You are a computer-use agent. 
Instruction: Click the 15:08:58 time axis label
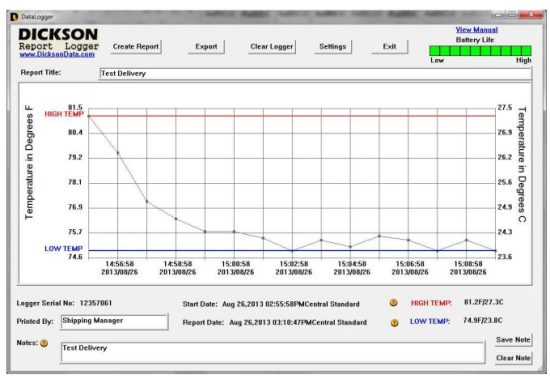pos(468,264)
